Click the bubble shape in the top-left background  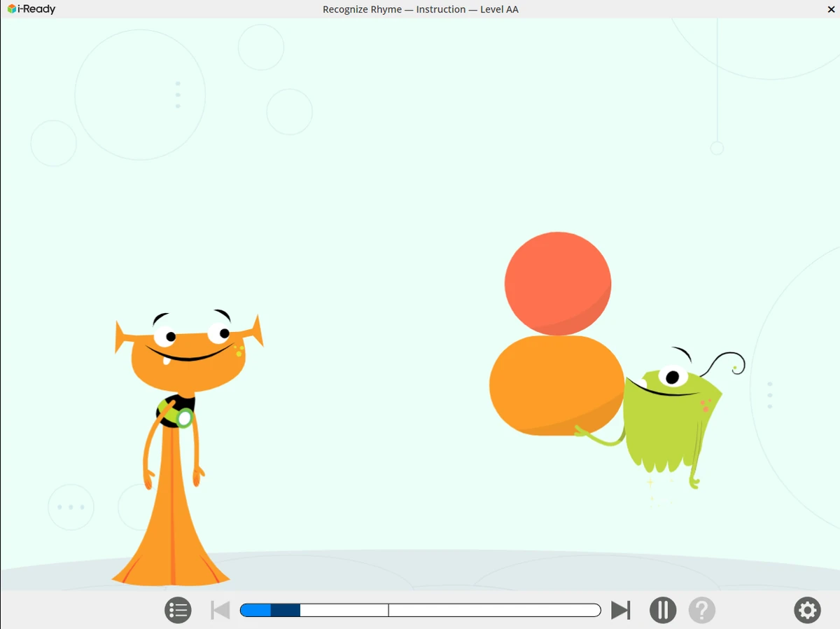tap(140, 95)
